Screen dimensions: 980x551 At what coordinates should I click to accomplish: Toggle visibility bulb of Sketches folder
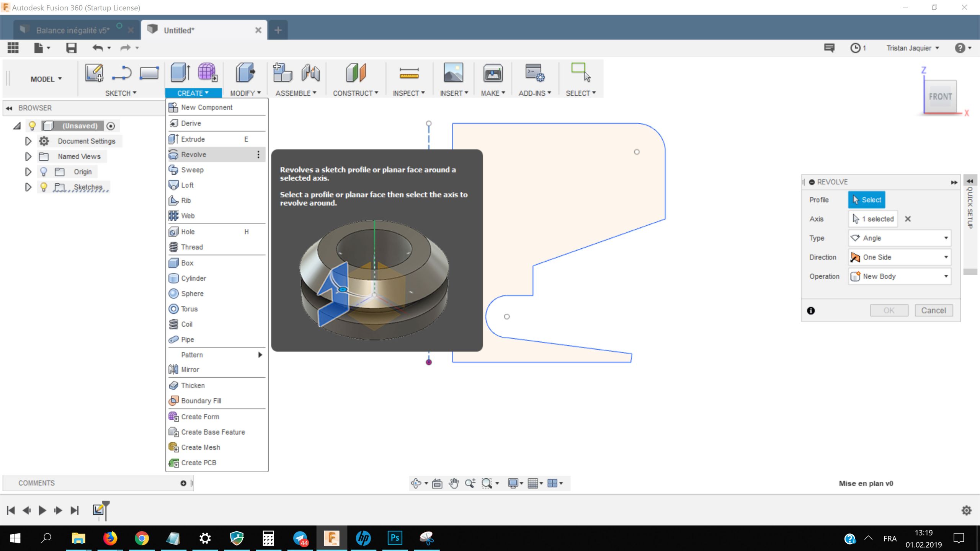click(x=43, y=187)
